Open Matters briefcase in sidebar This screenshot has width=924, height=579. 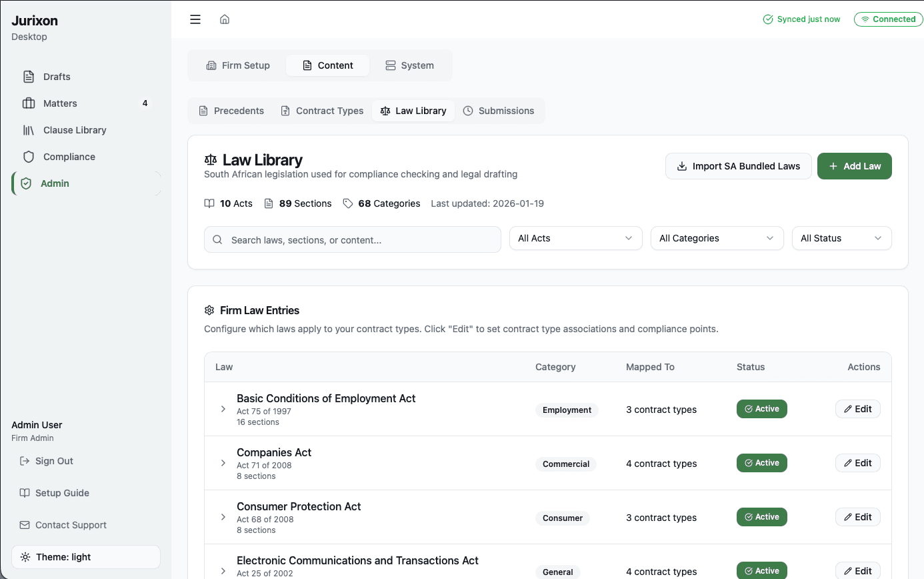(29, 103)
